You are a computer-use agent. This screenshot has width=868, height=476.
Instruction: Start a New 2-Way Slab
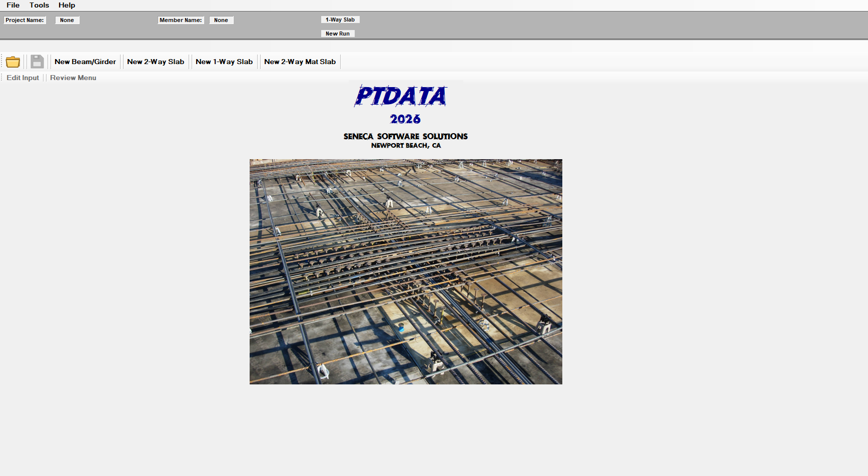click(156, 62)
